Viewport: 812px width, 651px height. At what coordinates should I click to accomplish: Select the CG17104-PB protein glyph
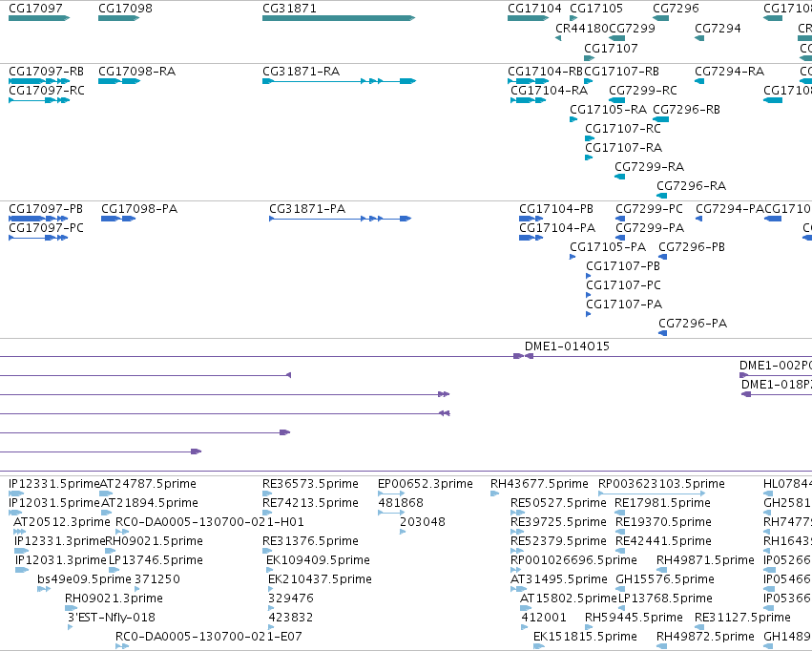(x=531, y=219)
